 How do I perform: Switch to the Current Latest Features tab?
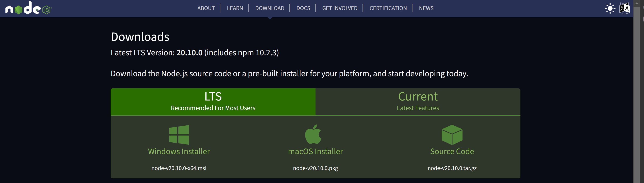point(418,102)
